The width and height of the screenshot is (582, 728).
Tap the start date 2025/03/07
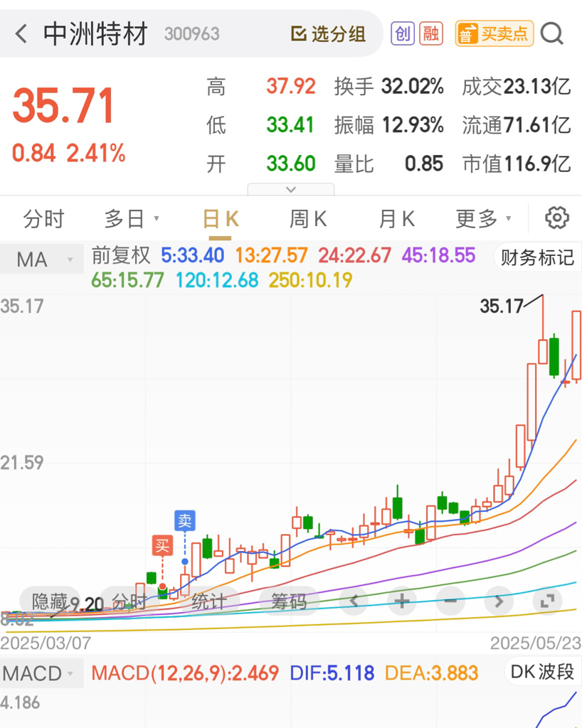[x=46, y=643]
